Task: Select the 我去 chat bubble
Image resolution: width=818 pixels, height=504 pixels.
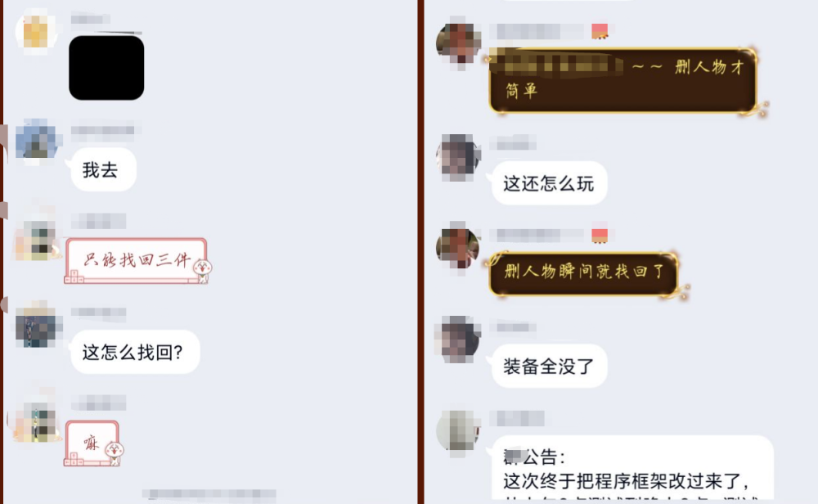Action: pos(103,169)
